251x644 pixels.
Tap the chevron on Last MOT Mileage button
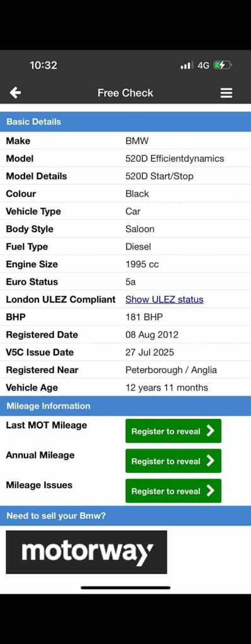click(x=210, y=430)
